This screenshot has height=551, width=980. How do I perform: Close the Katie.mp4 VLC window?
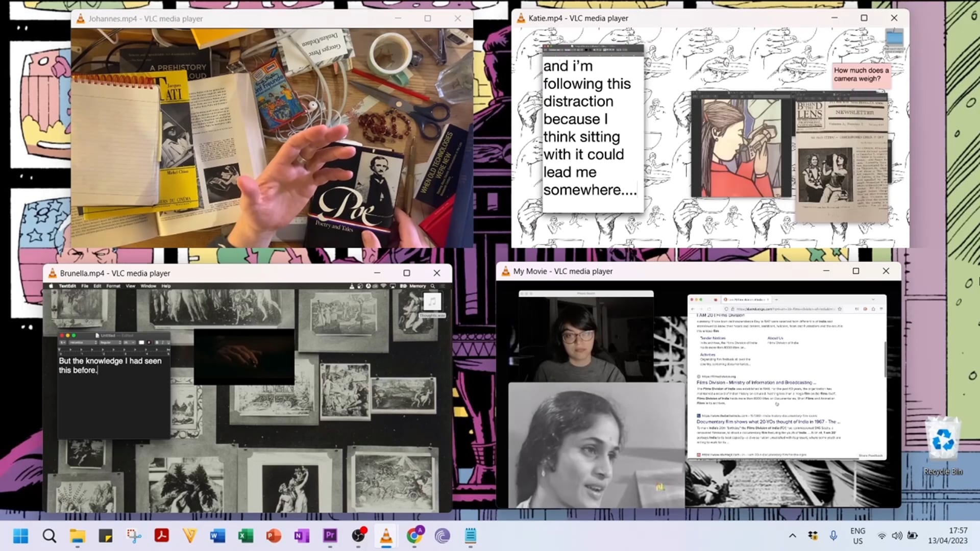point(894,18)
